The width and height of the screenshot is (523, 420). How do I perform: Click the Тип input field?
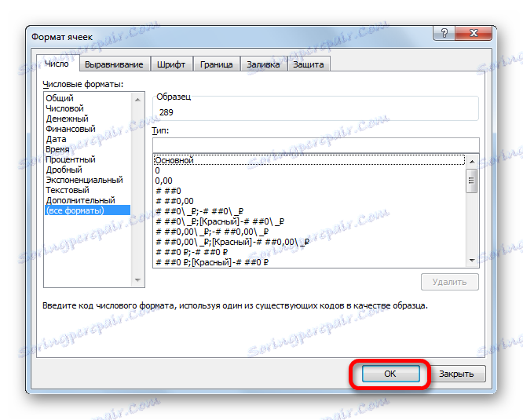tap(316, 145)
